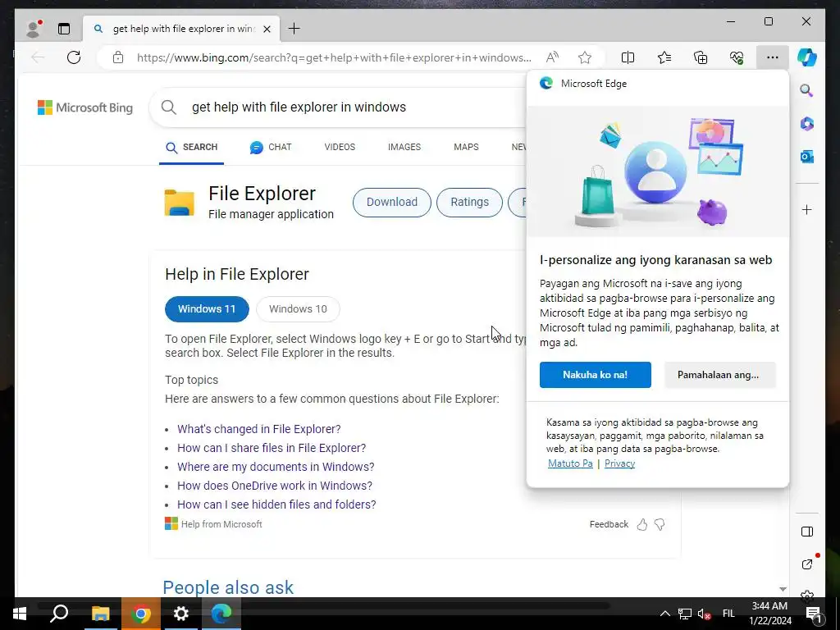Show hidden tray icons chevron
Image resolution: width=840 pixels, height=630 pixels.
tap(664, 614)
